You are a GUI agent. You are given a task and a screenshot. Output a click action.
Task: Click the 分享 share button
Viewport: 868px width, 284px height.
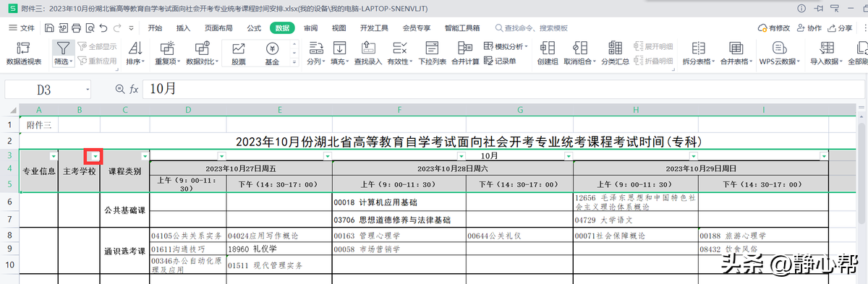(840, 28)
